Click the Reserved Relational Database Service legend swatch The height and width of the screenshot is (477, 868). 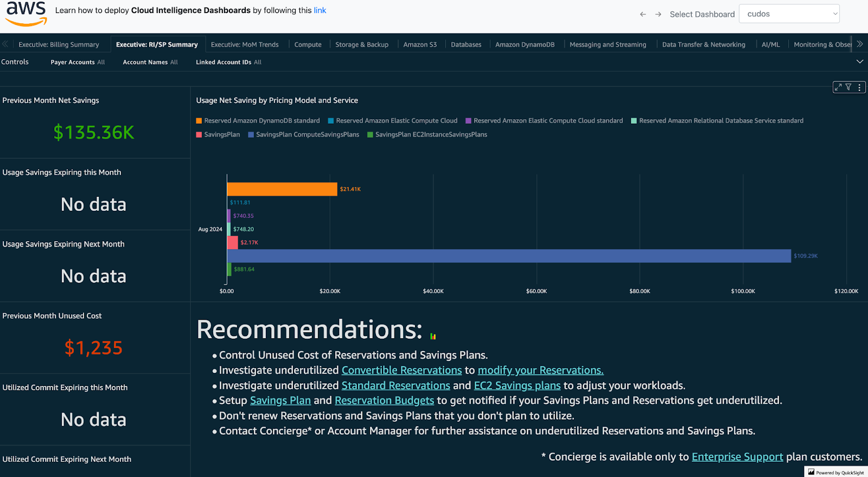[x=634, y=121]
